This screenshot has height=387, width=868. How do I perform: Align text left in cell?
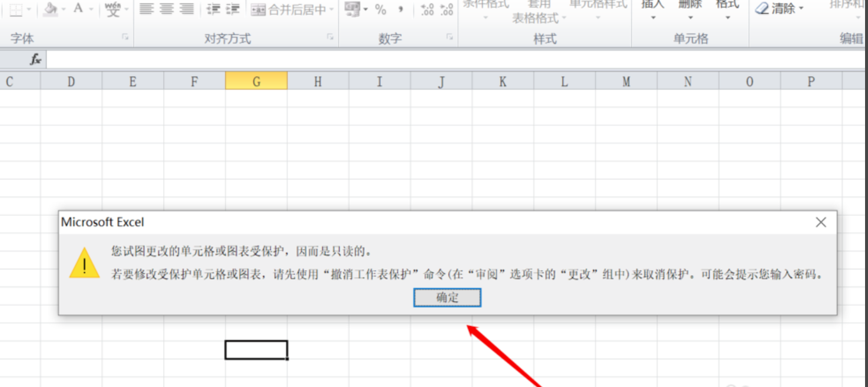[147, 9]
